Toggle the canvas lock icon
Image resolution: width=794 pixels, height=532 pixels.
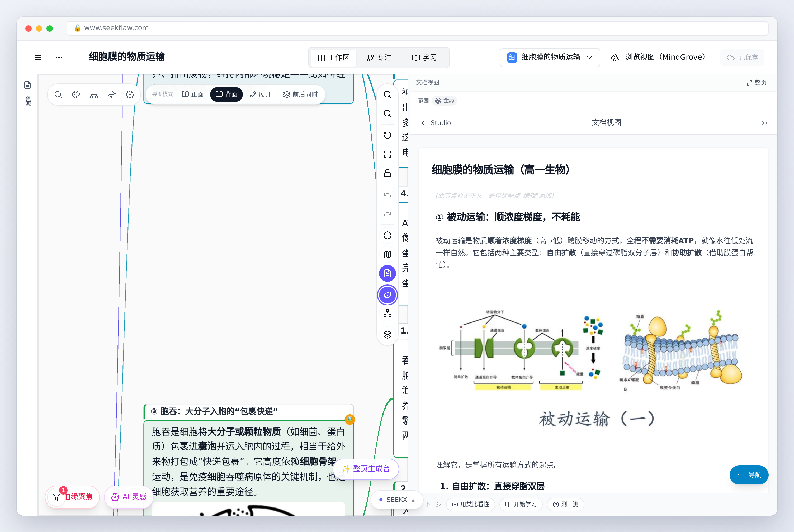[x=387, y=173]
